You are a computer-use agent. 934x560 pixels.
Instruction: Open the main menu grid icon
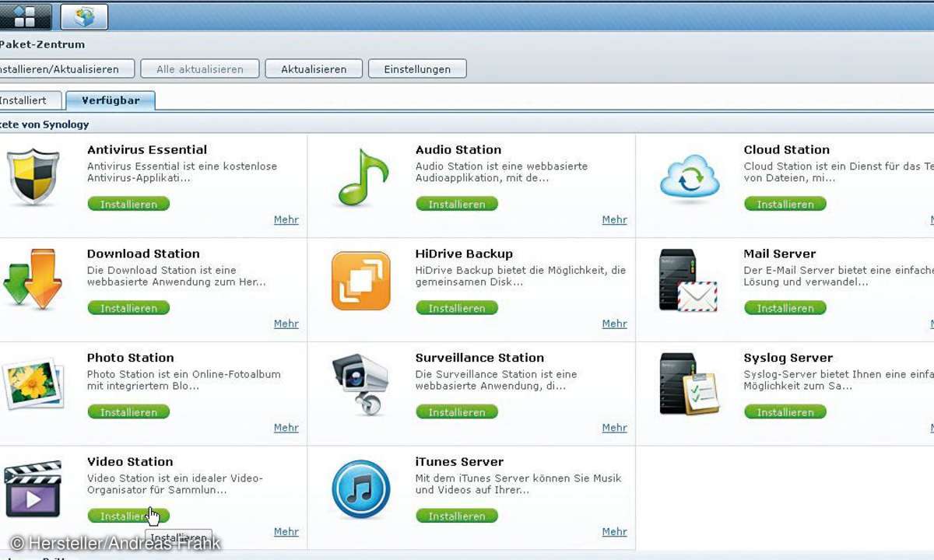pyautogui.click(x=25, y=16)
